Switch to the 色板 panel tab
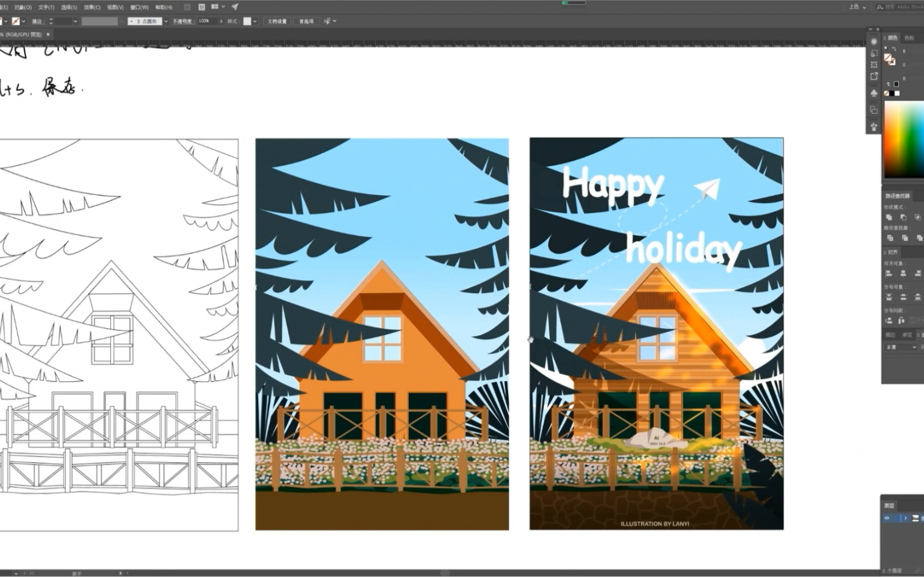 pyautogui.click(x=909, y=38)
